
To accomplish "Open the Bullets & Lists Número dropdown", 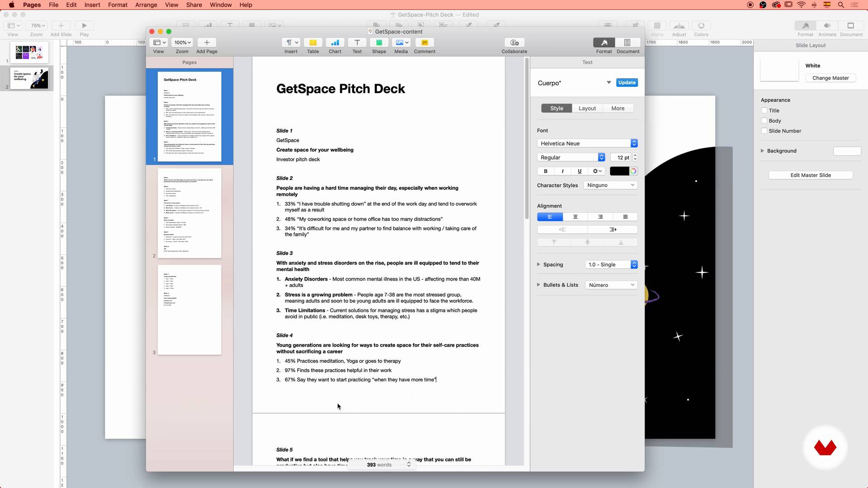I will pyautogui.click(x=611, y=285).
